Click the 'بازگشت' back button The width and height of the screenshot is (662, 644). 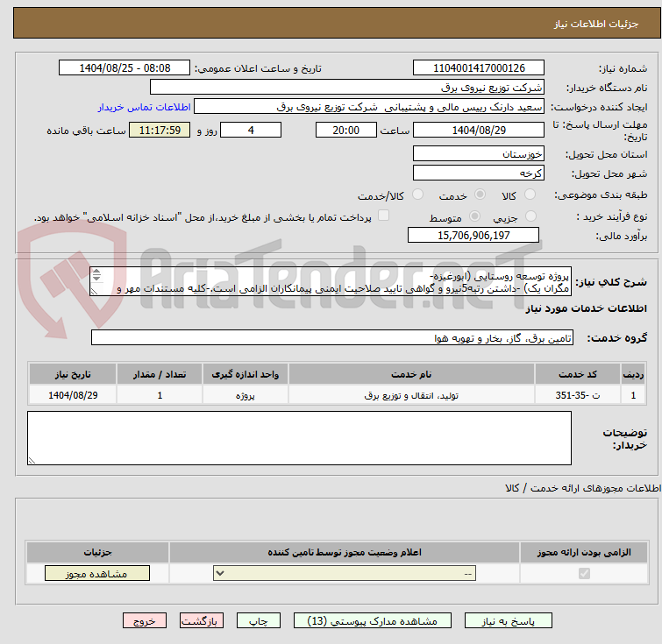(x=202, y=621)
